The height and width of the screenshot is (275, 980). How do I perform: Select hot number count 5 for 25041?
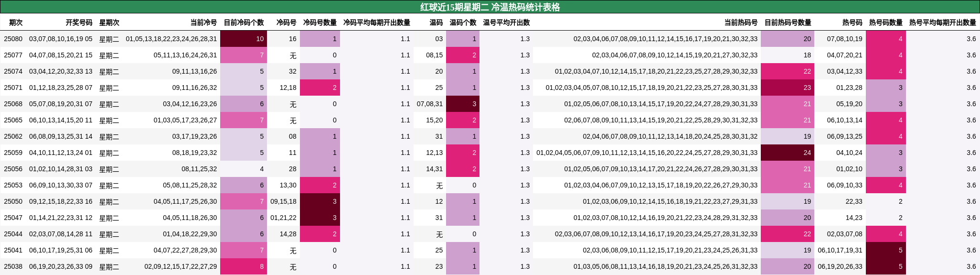tap(885, 250)
